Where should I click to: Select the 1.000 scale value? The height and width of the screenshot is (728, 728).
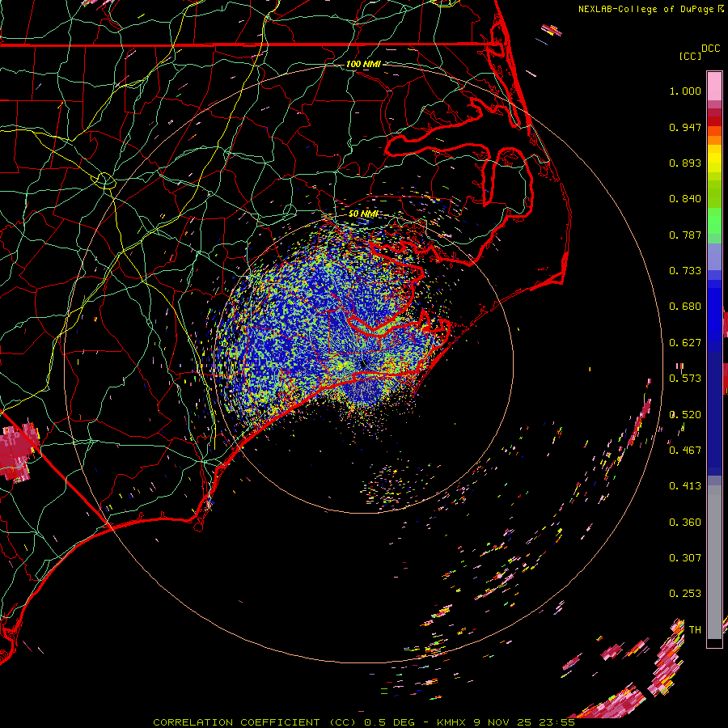(685, 91)
